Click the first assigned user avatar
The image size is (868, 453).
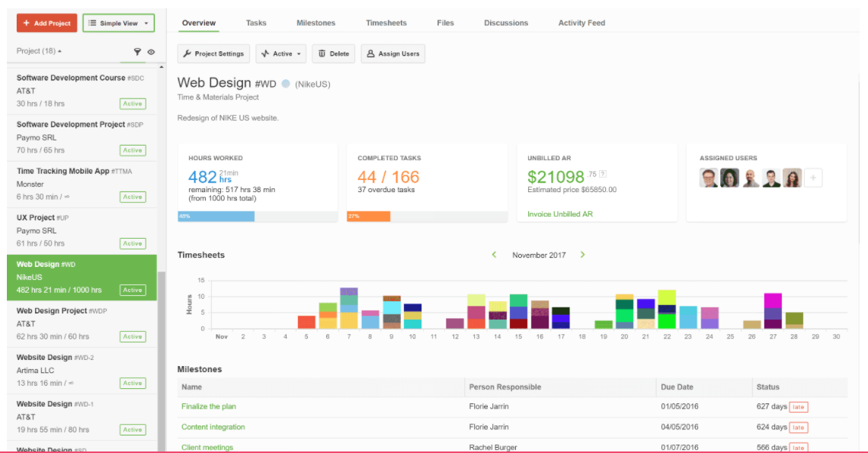[709, 178]
